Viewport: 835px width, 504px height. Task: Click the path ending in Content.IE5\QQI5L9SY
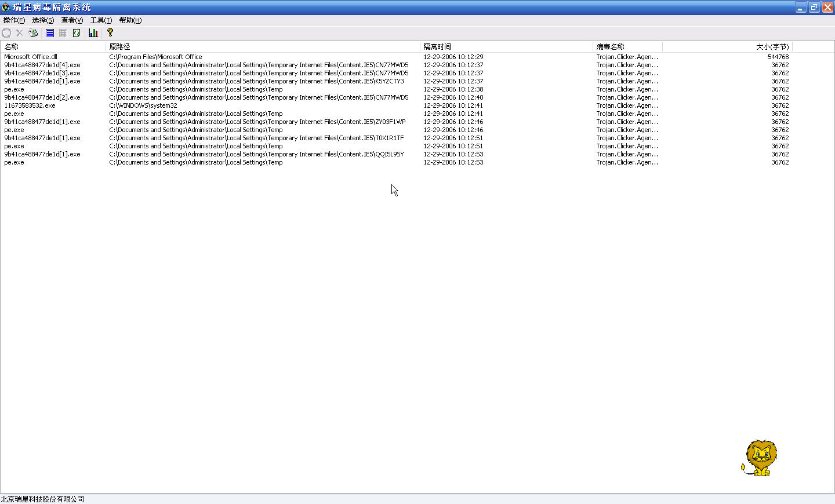[x=256, y=154]
